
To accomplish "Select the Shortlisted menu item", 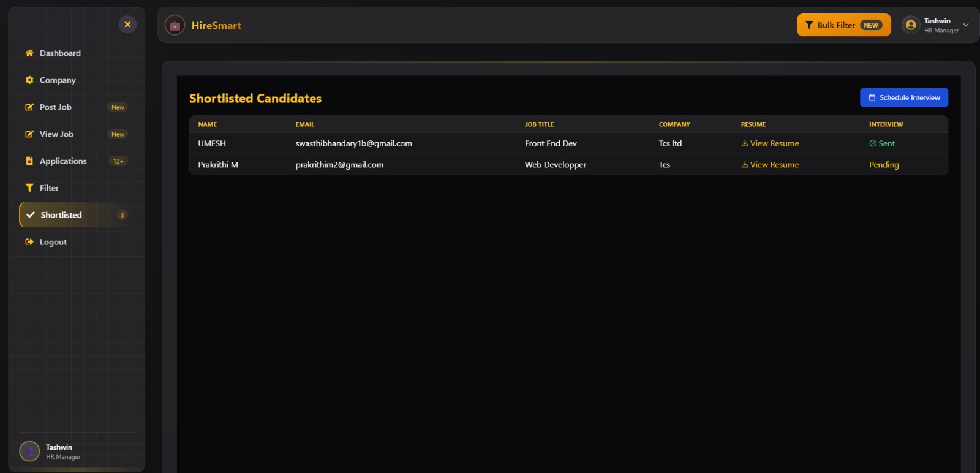I will tap(61, 215).
